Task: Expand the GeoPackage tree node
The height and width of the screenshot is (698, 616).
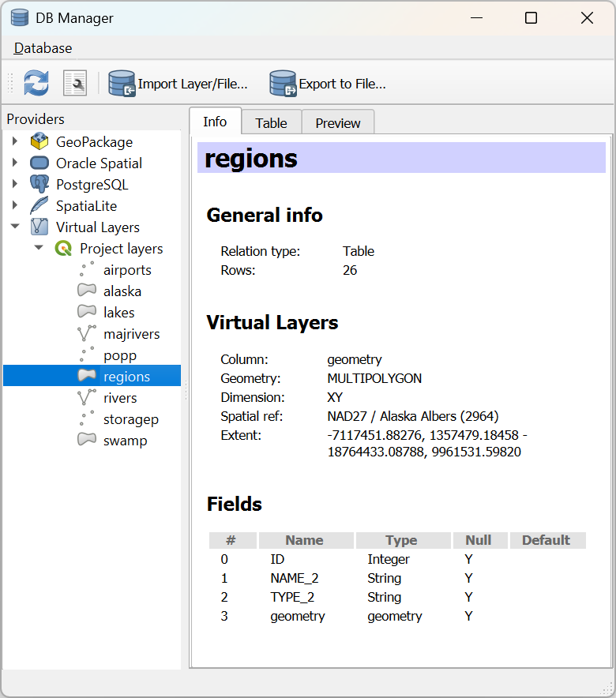Action: click(x=14, y=142)
